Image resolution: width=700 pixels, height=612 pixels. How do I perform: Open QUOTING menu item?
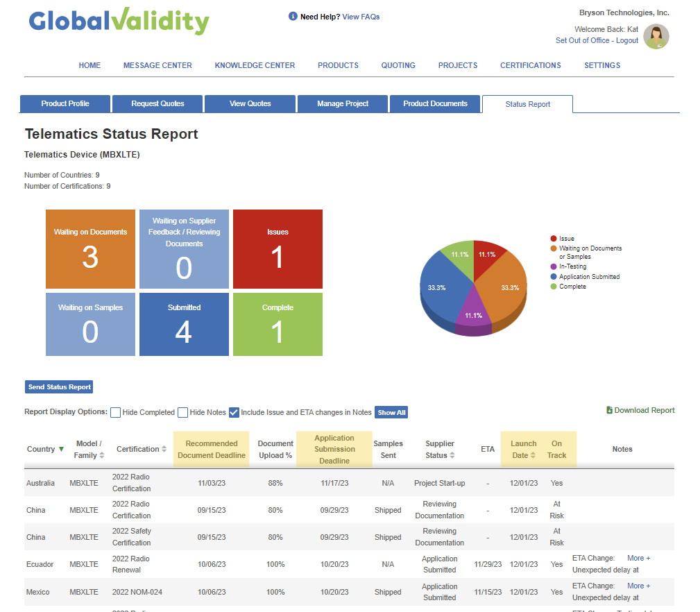coord(398,65)
